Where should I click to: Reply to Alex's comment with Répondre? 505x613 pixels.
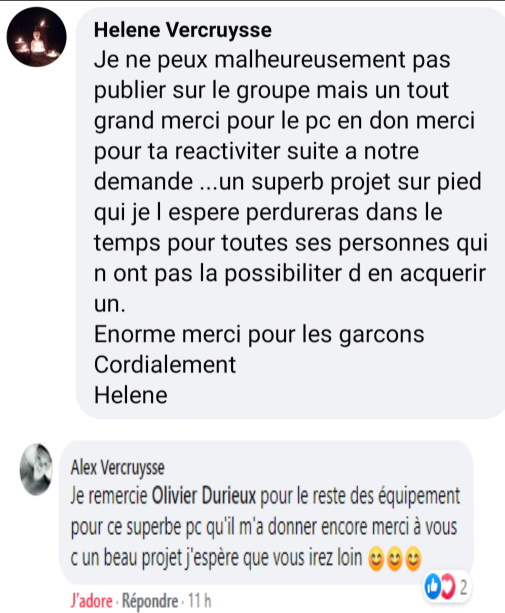150,601
